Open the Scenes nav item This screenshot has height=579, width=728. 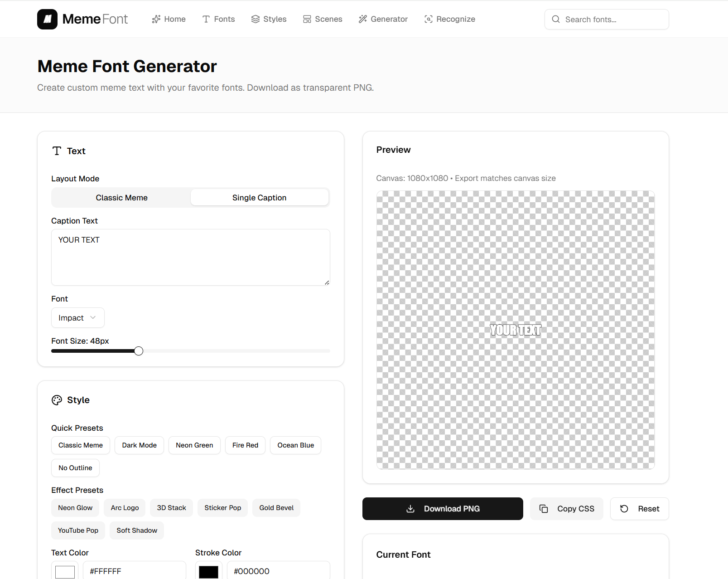(x=323, y=19)
